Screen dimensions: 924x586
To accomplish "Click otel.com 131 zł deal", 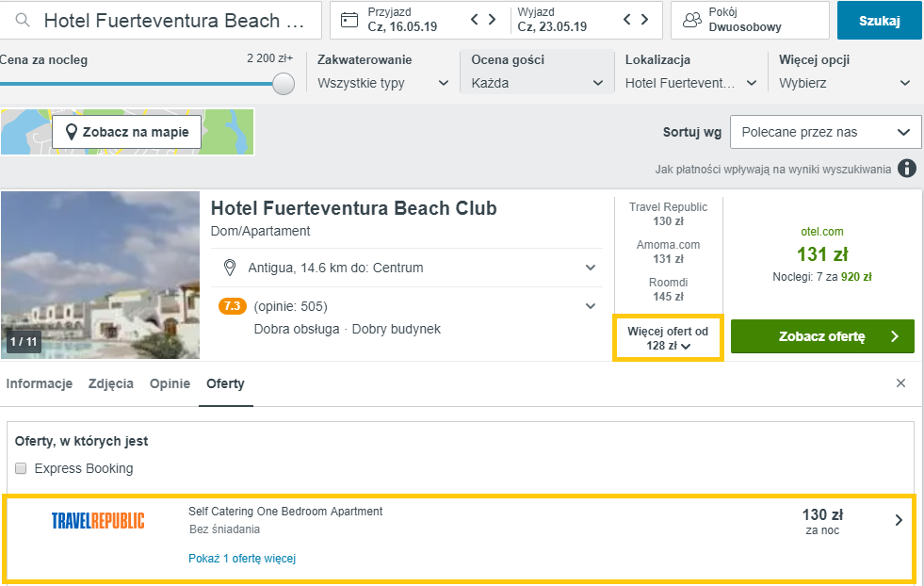I will click(x=822, y=247).
